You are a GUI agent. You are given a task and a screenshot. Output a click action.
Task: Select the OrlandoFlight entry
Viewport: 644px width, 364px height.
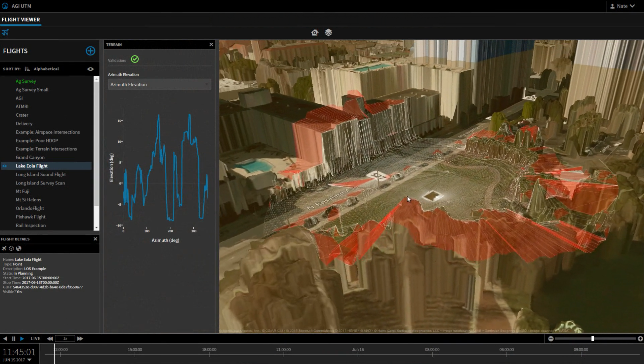coord(30,208)
